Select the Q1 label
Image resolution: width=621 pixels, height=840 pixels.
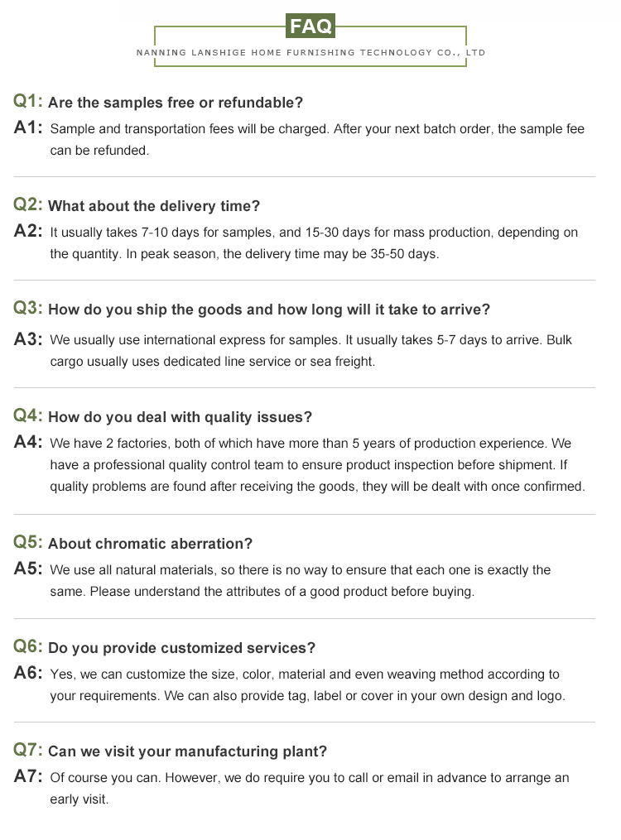27,102
